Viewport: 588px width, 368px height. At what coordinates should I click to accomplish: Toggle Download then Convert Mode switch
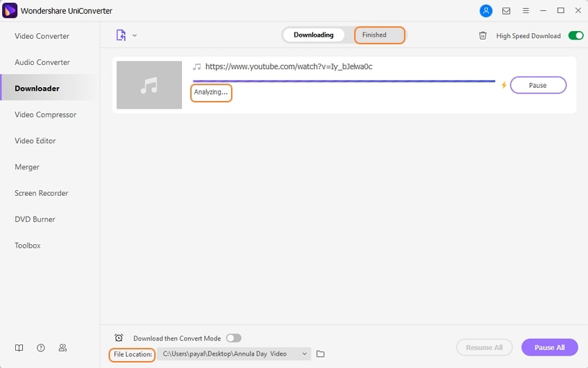(x=234, y=338)
